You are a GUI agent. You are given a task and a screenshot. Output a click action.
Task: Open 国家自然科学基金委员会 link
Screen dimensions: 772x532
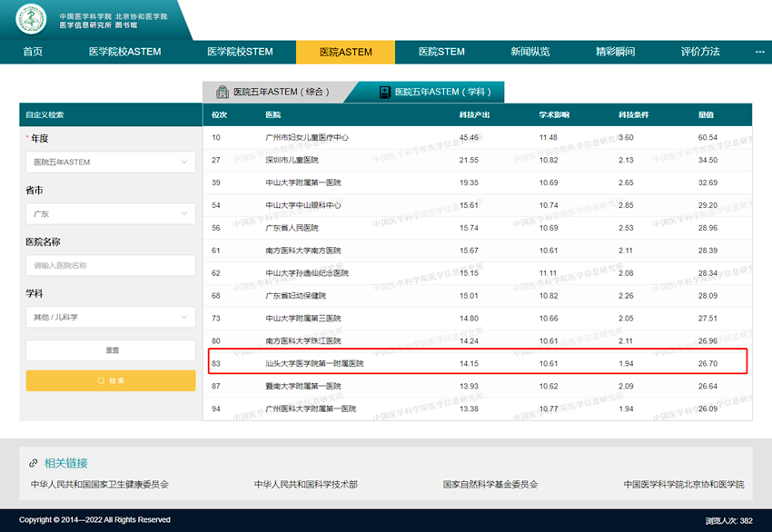[x=490, y=484]
